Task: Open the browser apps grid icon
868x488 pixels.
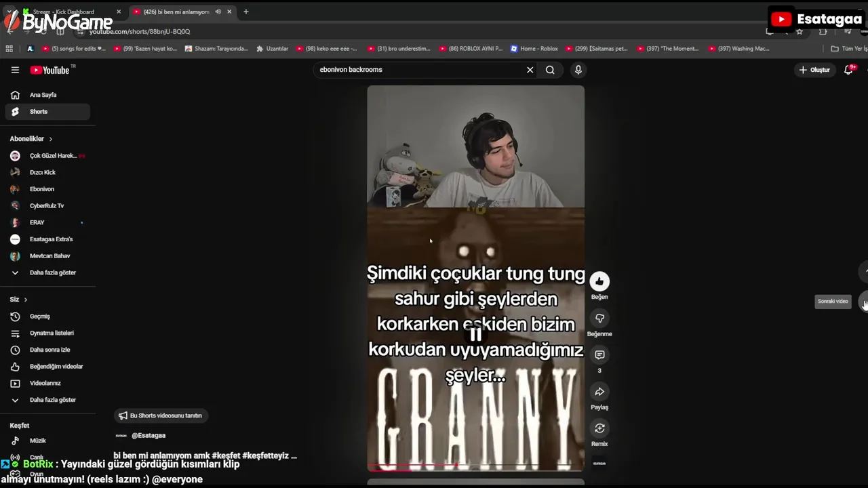Action: click(x=9, y=49)
